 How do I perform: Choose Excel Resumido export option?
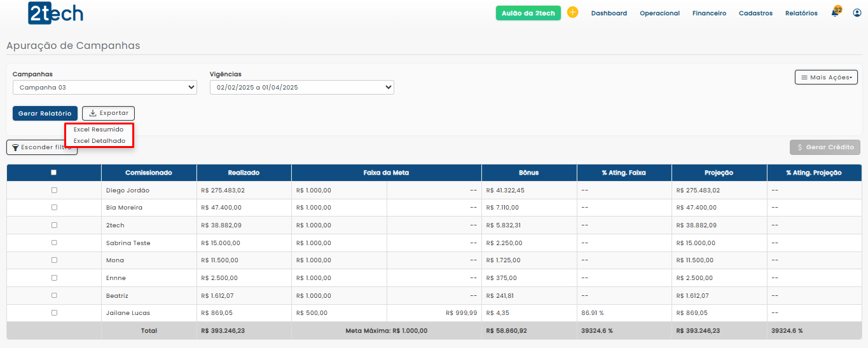(99, 130)
